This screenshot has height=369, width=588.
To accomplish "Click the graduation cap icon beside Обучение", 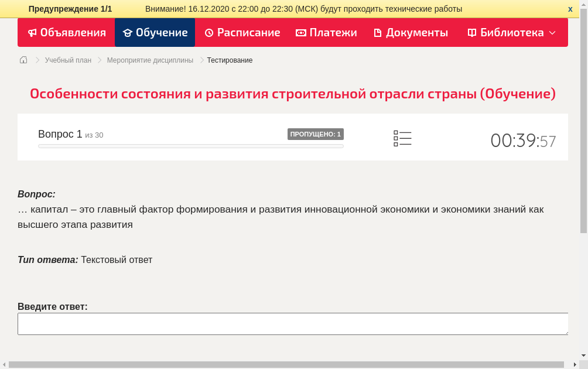I will pos(128,33).
